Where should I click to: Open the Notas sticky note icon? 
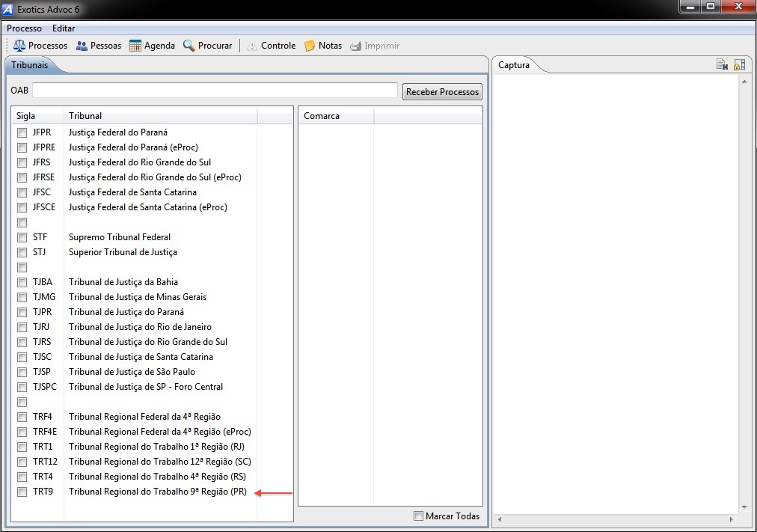pos(310,46)
